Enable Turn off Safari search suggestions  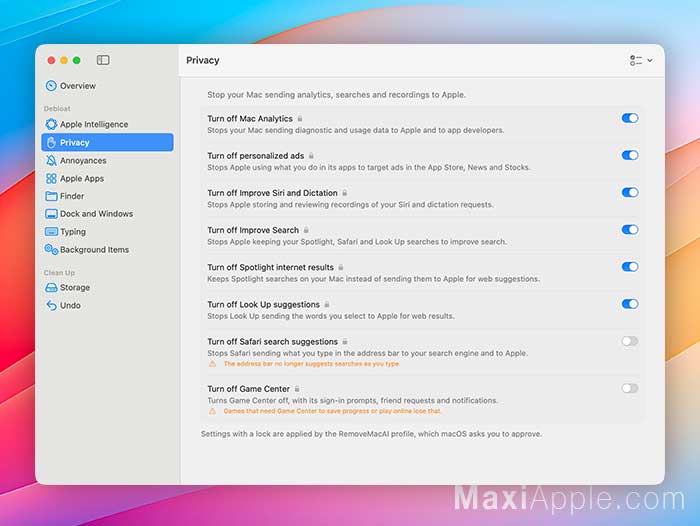point(629,341)
